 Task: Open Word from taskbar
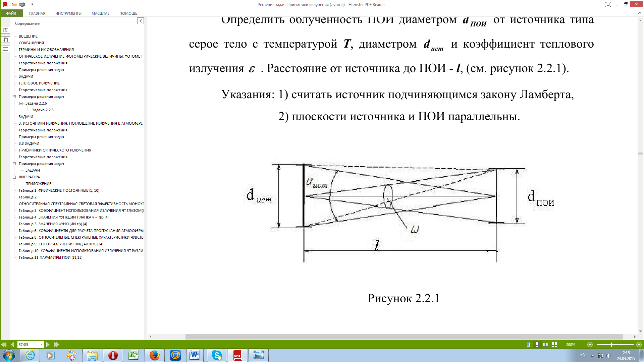tap(195, 355)
